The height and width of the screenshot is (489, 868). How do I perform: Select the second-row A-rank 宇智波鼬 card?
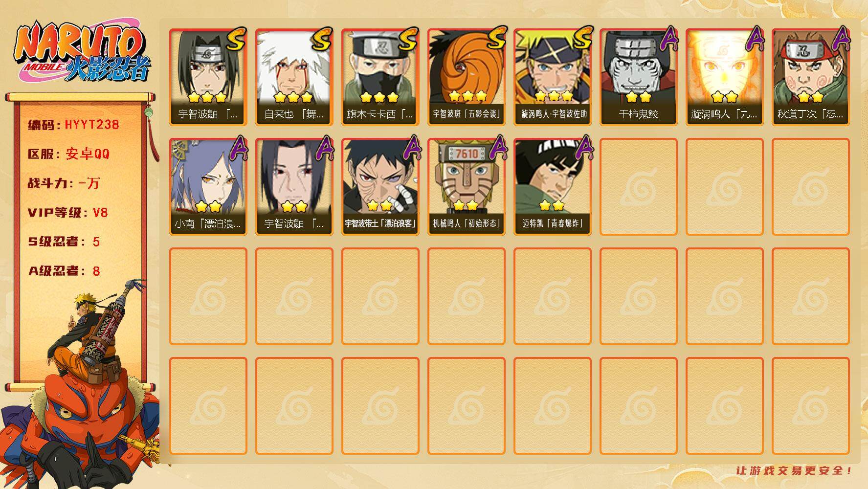(x=294, y=187)
